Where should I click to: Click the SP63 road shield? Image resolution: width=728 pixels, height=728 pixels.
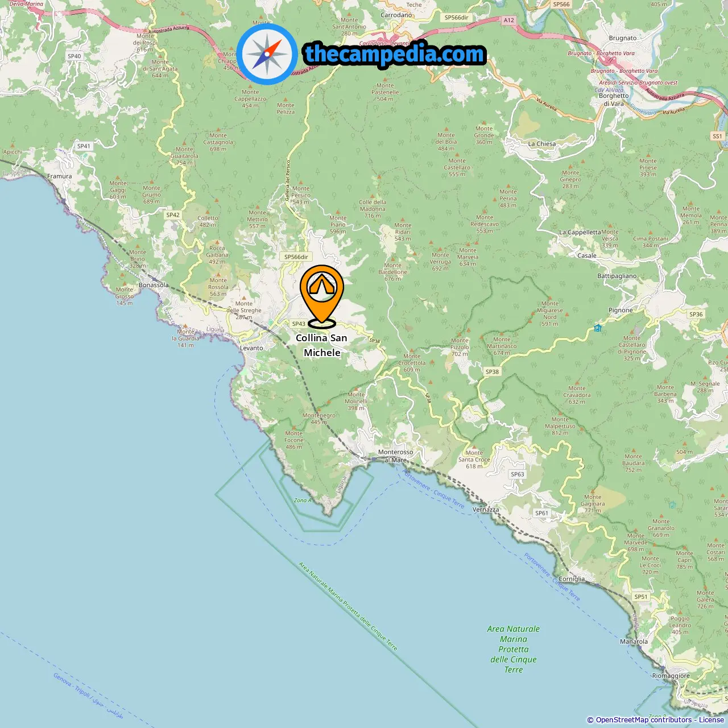pyautogui.click(x=518, y=474)
